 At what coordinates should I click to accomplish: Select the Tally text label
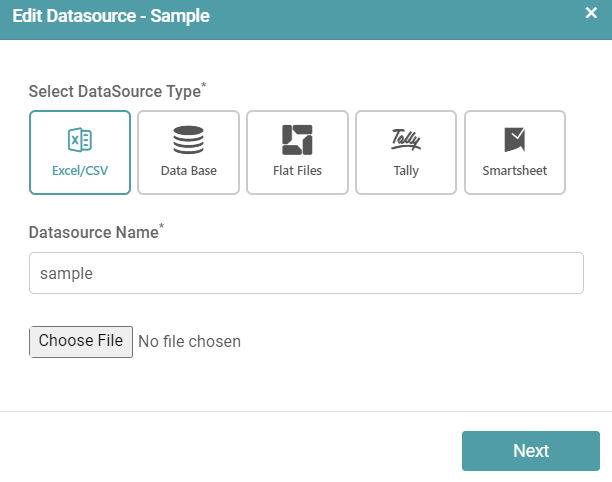(x=406, y=171)
